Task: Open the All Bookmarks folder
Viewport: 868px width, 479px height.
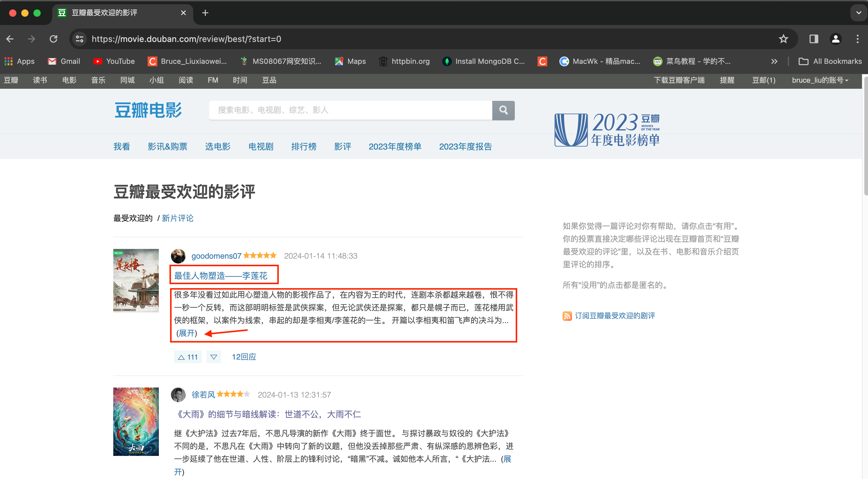Action: click(x=830, y=61)
